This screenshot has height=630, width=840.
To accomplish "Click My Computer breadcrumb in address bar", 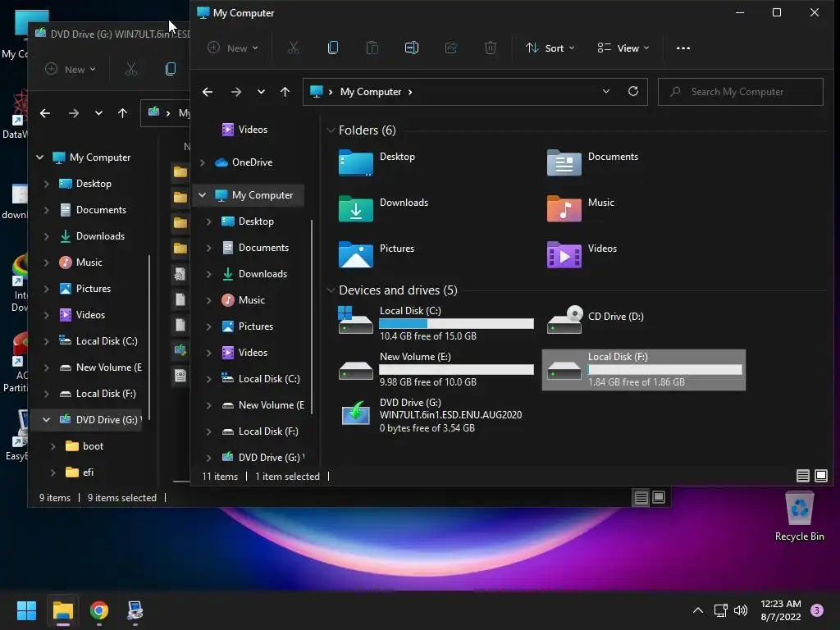I will 371,92.
